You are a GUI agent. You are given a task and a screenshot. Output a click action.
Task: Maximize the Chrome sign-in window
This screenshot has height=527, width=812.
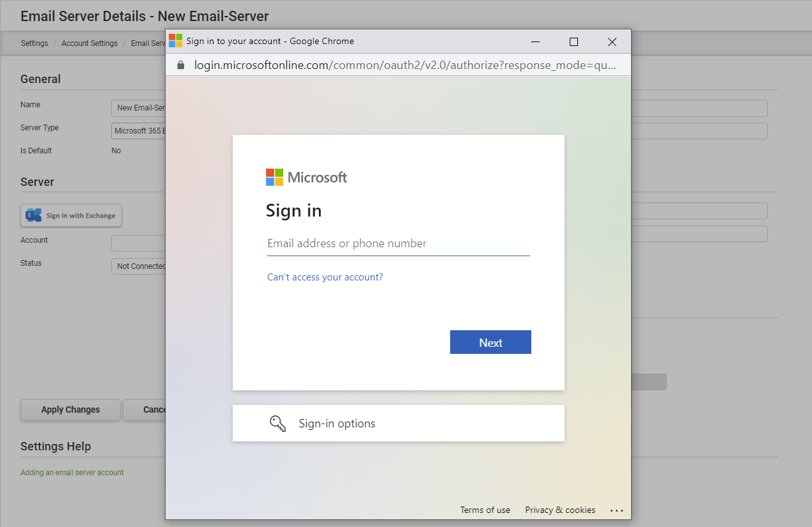tap(574, 42)
